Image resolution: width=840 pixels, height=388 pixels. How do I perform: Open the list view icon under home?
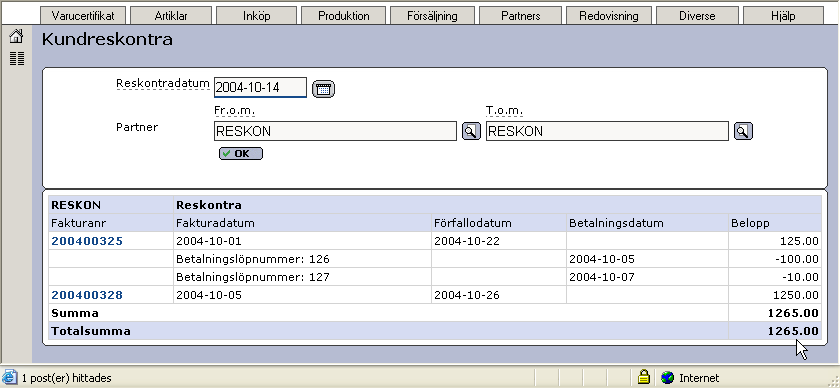pos(17,59)
